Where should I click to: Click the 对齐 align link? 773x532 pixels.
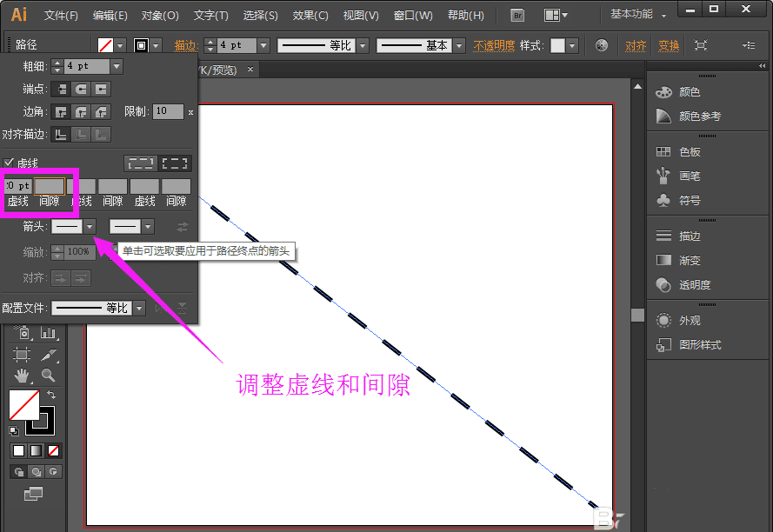[x=636, y=46]
